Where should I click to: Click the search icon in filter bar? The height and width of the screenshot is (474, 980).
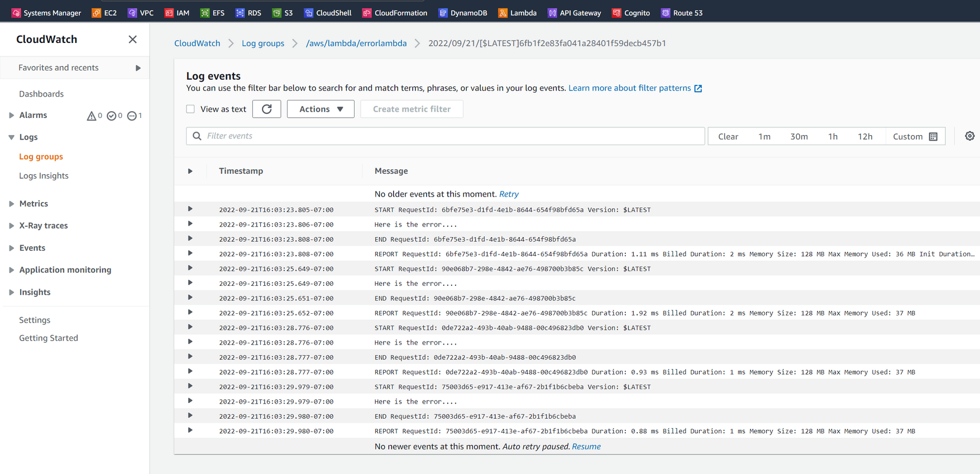[197, 136]
